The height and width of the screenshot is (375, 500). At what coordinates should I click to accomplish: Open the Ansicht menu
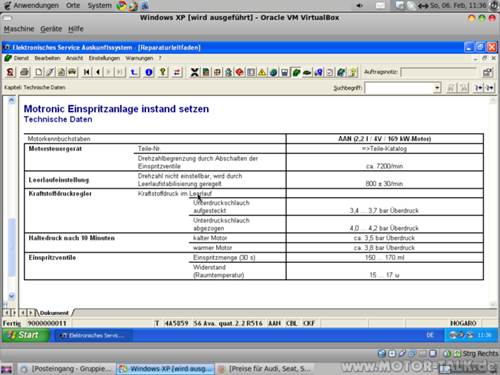coord(74,58)
